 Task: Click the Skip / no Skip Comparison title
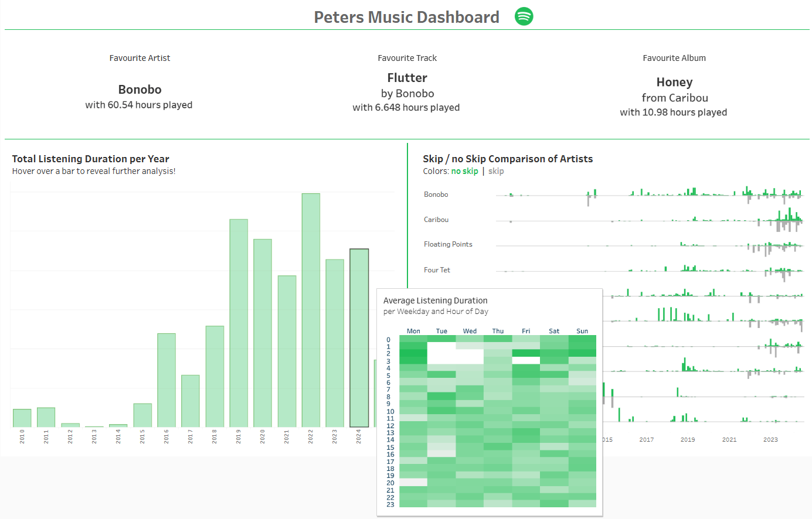click(x=508, y=159)
